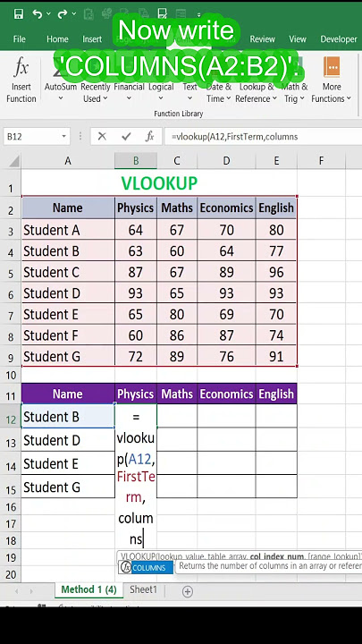Open the Lookup & Reference dropdown
Image resolution: width=362 pixels, height=644 pixels.
(257, 93)
